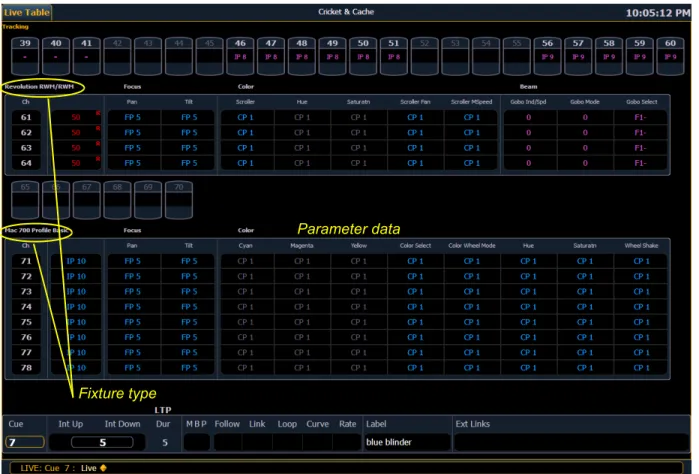Screen dimensions: 699x474
Task: Click the Cyan column header
Action: pos(245,246)
